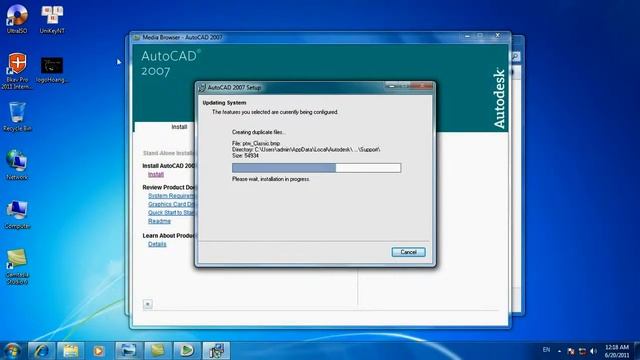Minimize the Media Browser window

tap(468, 36)
